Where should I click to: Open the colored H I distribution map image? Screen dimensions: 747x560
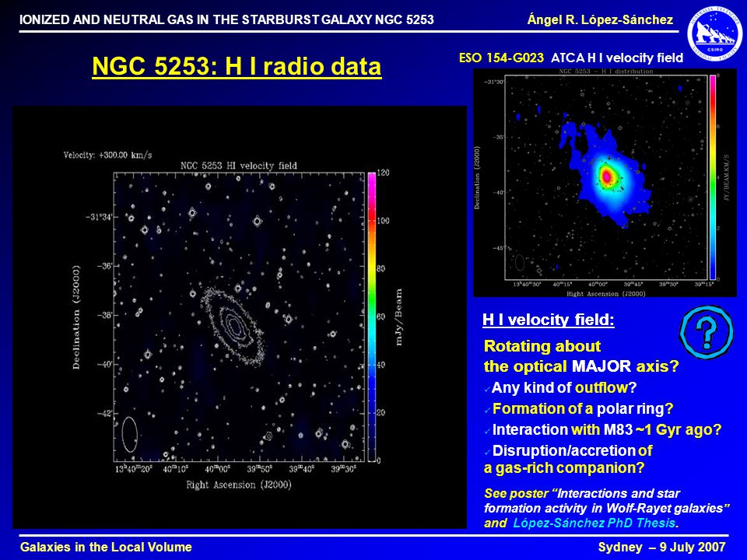pyautogui.click(x=605, y=182)
